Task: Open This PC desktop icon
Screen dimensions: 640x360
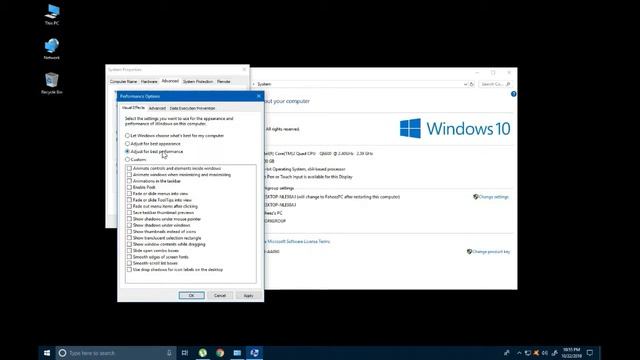Action: (x=52, y=15)
